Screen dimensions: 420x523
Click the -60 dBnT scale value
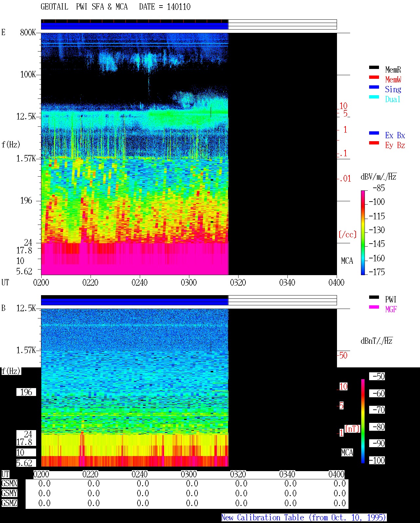(x=377, y=393)
